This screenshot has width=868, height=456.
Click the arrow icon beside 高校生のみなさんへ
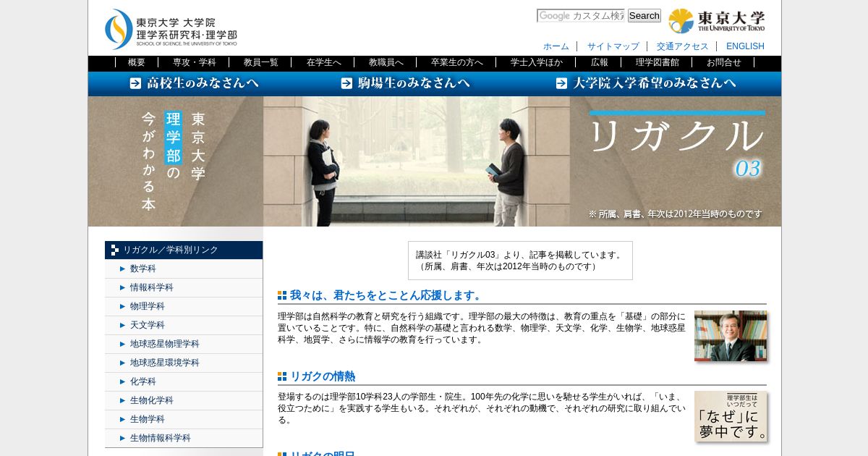pyautogui.click(x=135, y=83)
